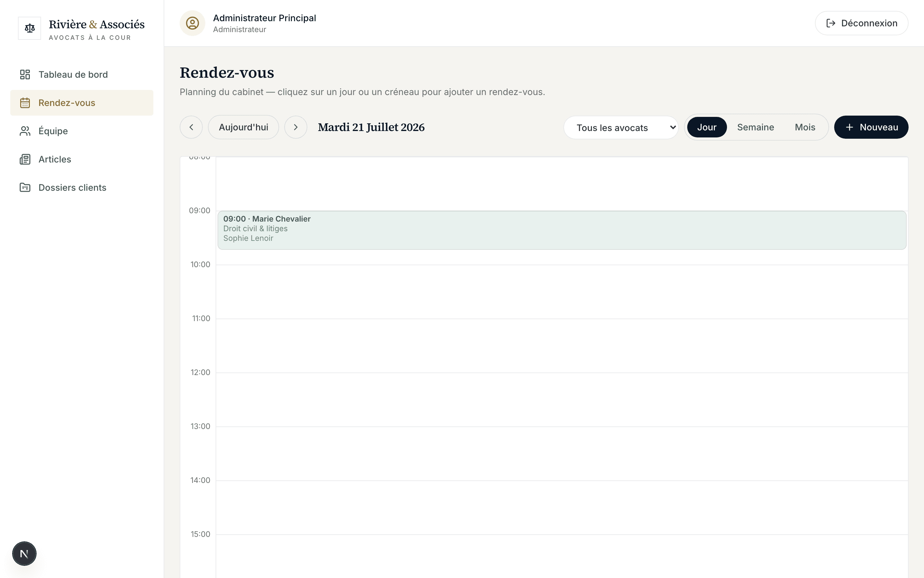This screenshot has width=924, height=578.
Task: Go to the previous day arrow
Action: (191, 127)
